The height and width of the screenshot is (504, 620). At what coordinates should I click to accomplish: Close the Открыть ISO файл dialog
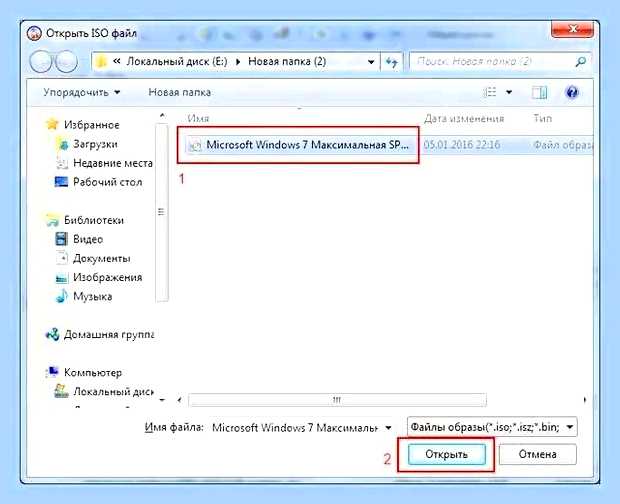coord(572,29)
